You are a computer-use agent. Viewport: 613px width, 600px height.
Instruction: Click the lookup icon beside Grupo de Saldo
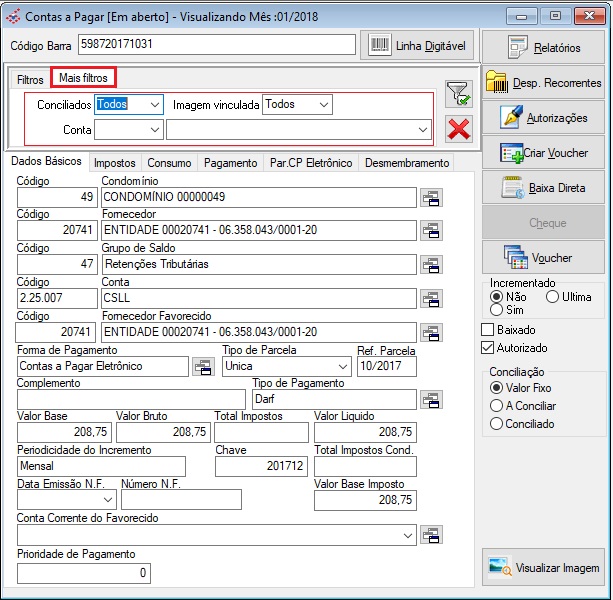pyautogui.click(x=431, y=265)
